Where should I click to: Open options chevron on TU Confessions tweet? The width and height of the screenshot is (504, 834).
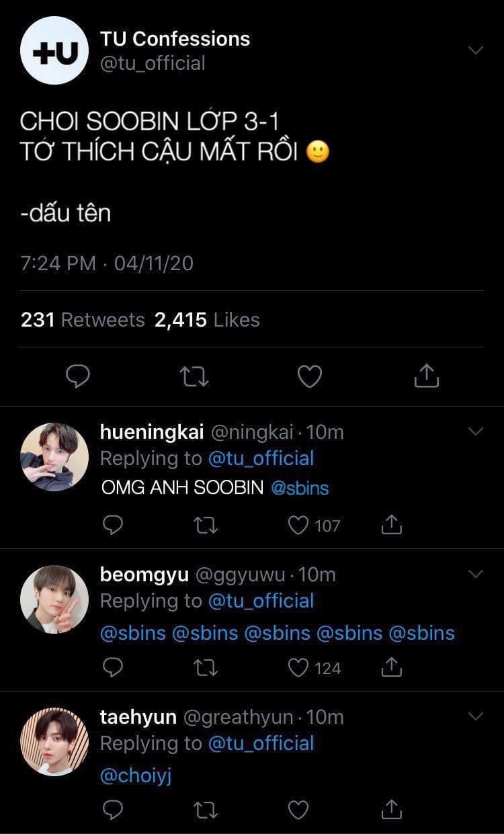tap(475, 51)
